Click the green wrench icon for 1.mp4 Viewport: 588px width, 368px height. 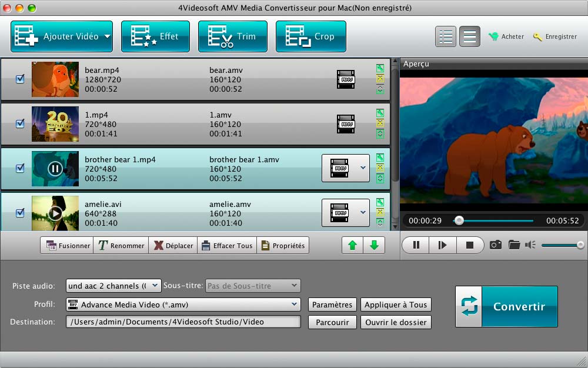[x=380, y=113]
